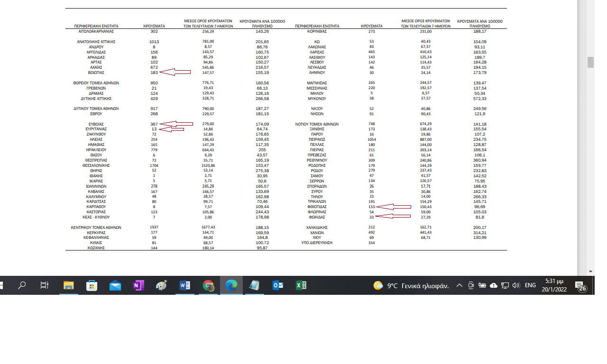Open the Mail app icon

pyautogui.click(x=115, y=285)
